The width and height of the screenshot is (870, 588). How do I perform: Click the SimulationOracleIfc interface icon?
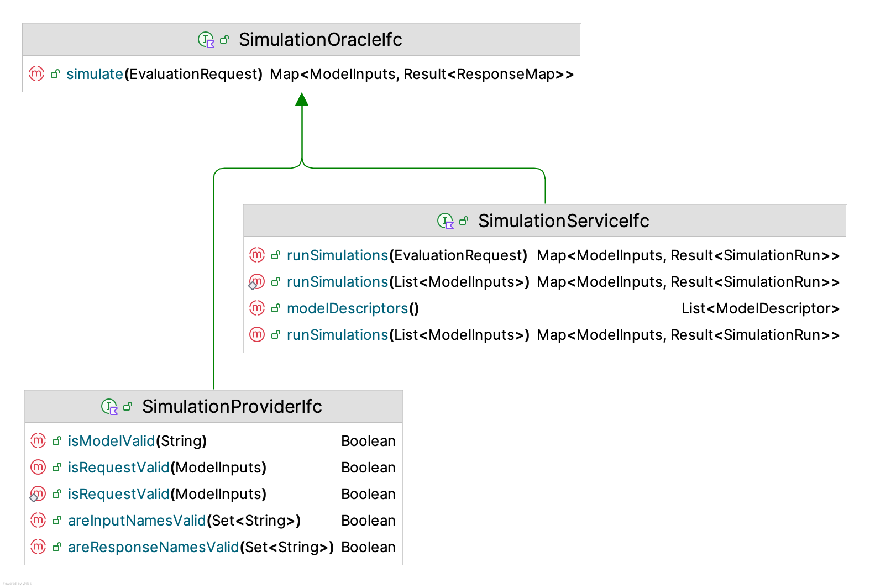[x=206, y=40]
